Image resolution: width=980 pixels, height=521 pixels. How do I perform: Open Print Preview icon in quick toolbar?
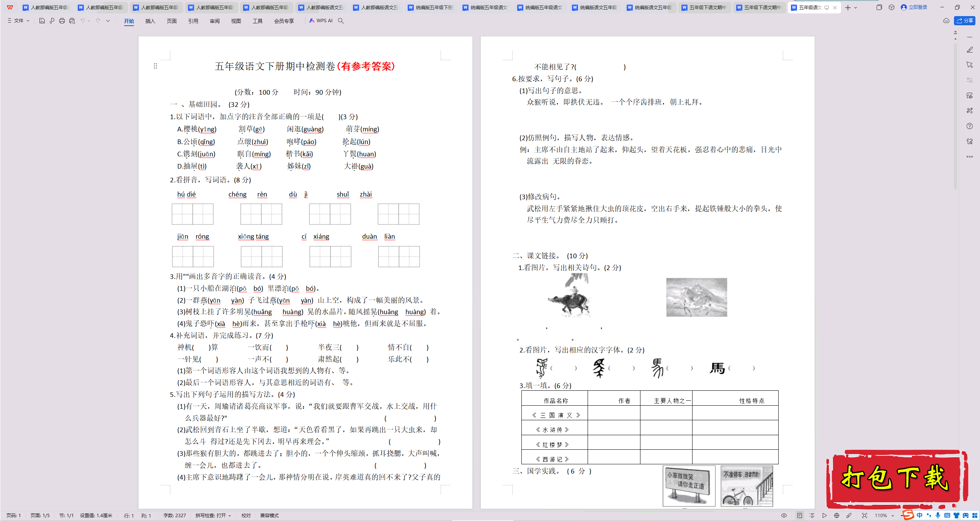click(x=72, y=21)
